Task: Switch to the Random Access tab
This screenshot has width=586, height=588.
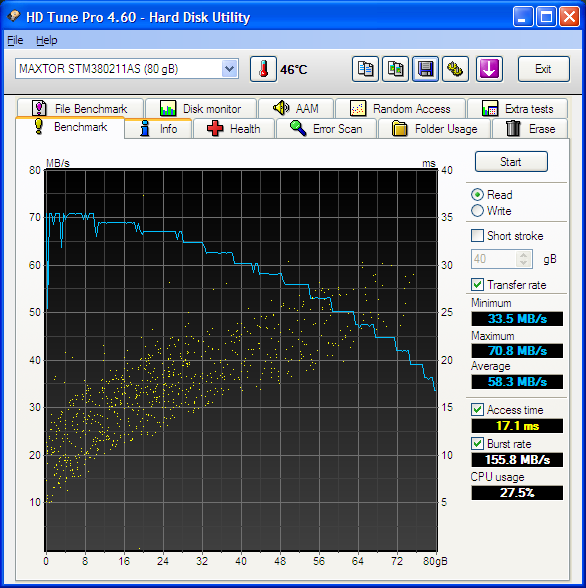Action: [400, 109]
